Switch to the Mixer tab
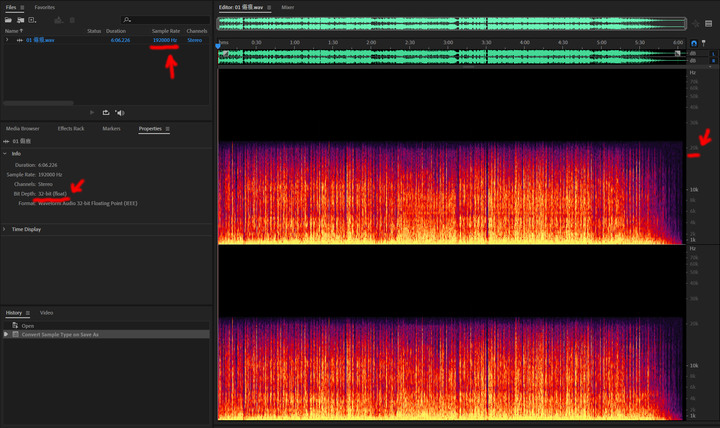This screenshot has height=428, width=720. pyautogui.click(x=287, y=7)
